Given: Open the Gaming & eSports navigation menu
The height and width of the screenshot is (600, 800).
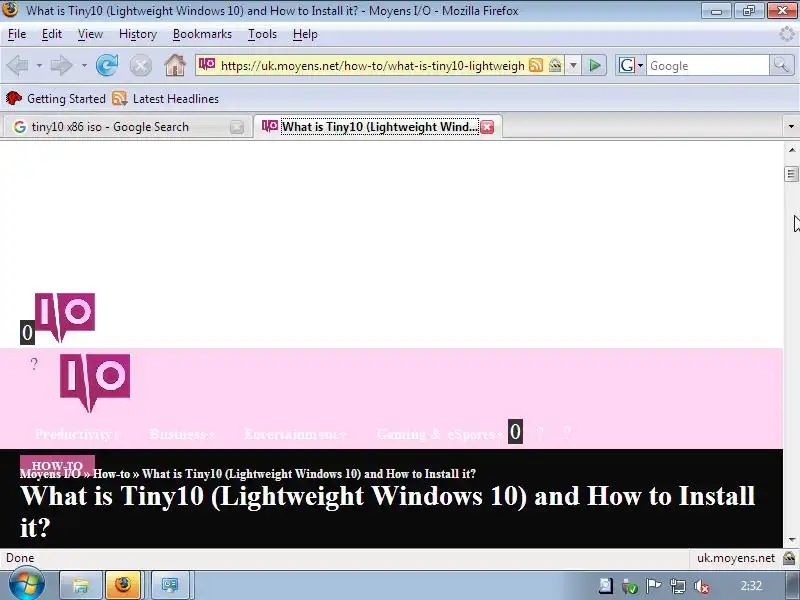Looking at the screenshot, I should (440, 435).
